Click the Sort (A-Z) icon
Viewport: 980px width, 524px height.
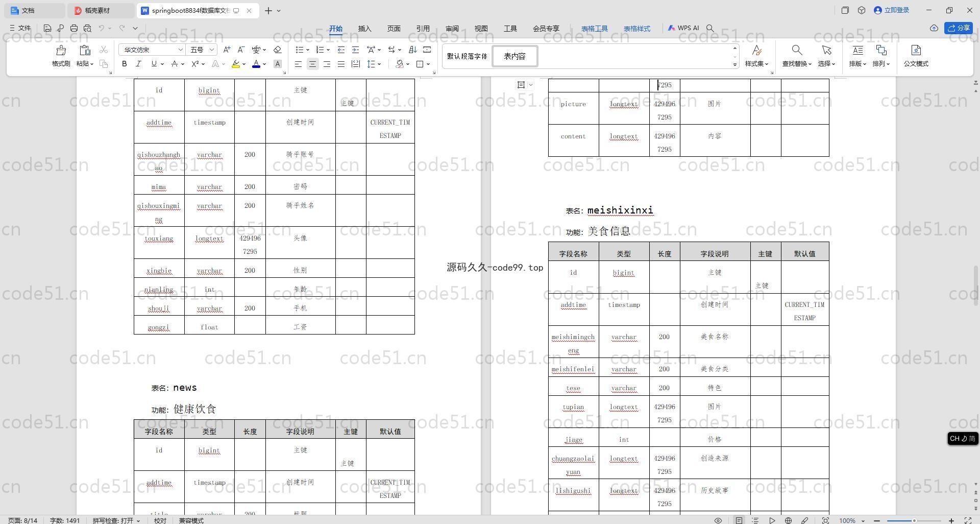tap(413, 50)
